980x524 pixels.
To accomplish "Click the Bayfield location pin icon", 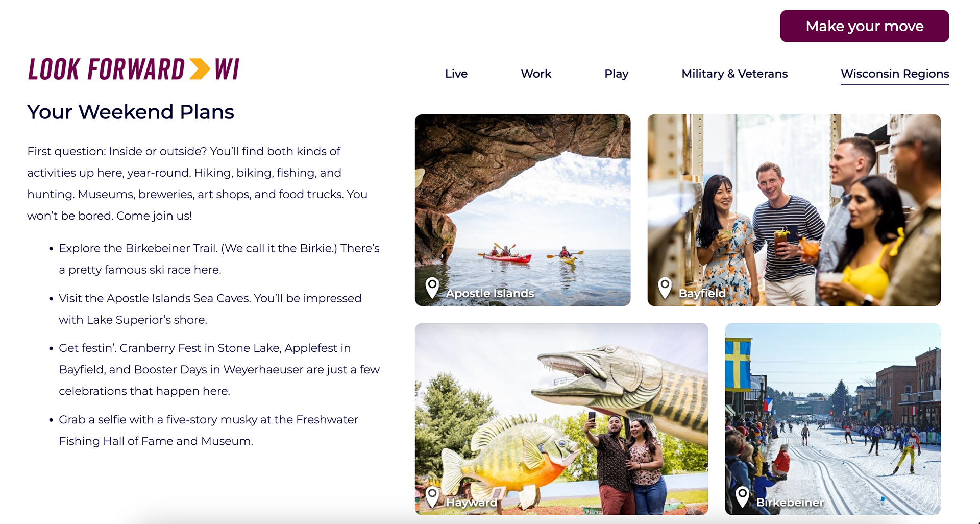I will [665, 288].
